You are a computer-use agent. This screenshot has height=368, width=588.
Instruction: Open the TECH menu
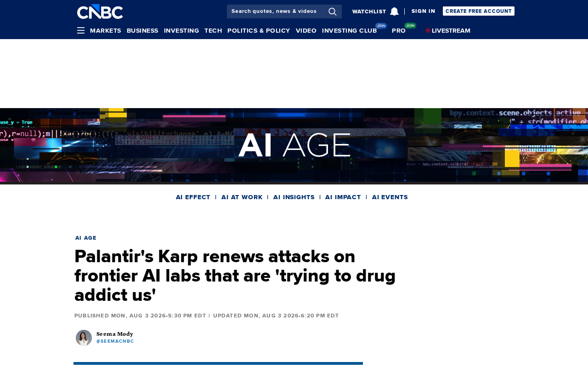(213, 30)
